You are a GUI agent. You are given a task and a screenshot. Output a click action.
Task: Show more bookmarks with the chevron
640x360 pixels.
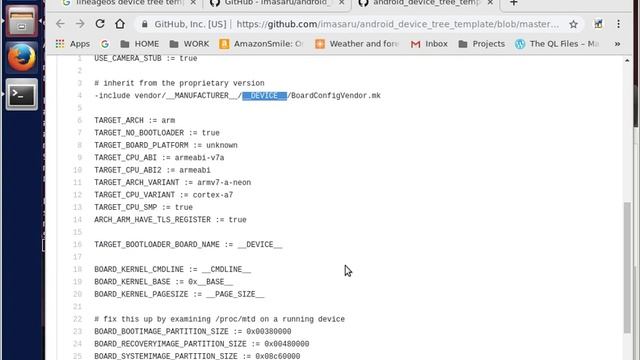pyautogui.click(x=617, y=44)
